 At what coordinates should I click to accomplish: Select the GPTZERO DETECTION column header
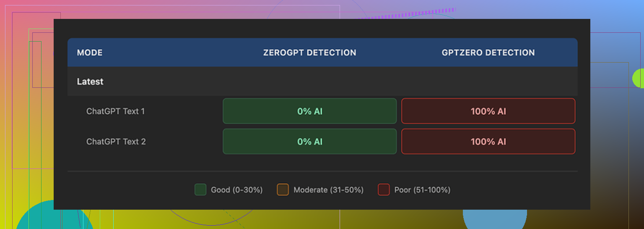pyautogui.click(x=488, y=53)
